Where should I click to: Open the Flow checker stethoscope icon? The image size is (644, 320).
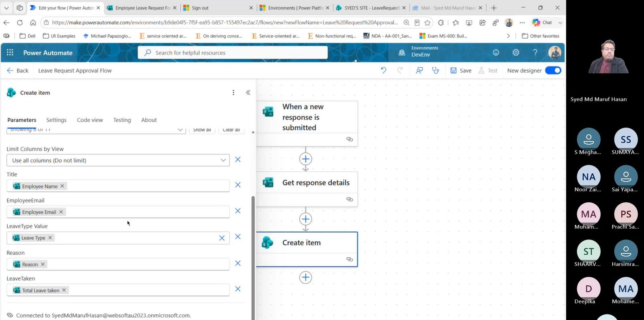click(x=436, y=71)
